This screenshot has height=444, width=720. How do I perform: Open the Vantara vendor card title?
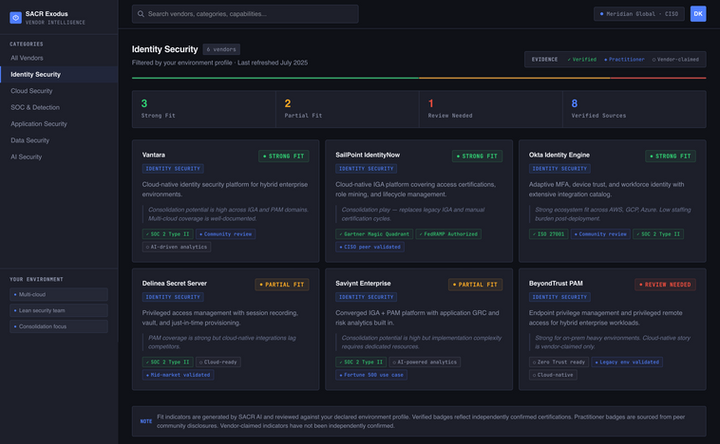tap(153, 155)
